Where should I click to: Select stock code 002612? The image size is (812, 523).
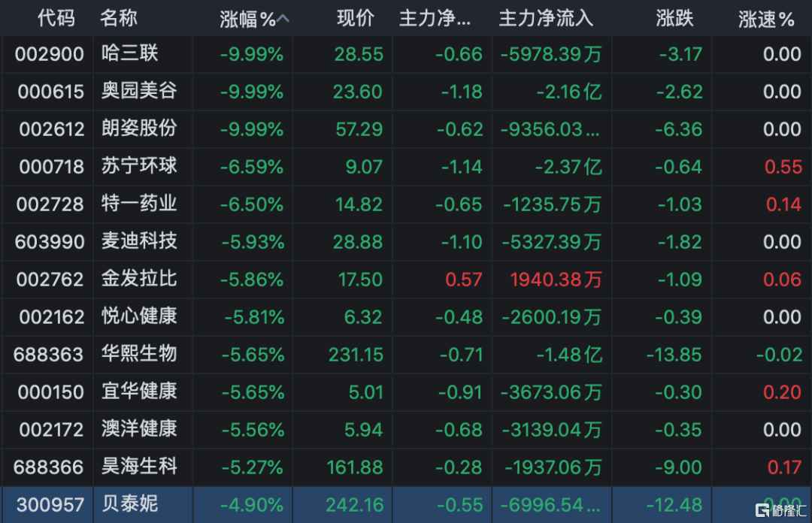point(52,129)
